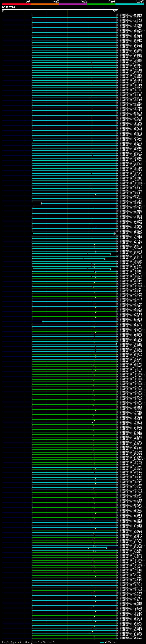Select label UniRef100_D0EJY9
The image size is (146, 644).
pos(131,48)
